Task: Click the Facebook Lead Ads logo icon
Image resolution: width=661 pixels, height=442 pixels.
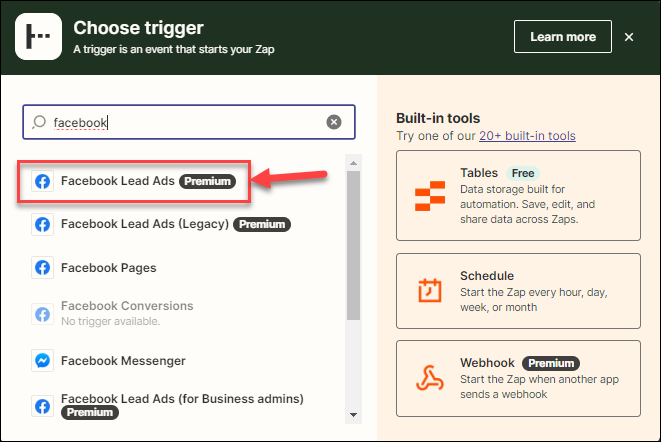Action: pos(43,181)
